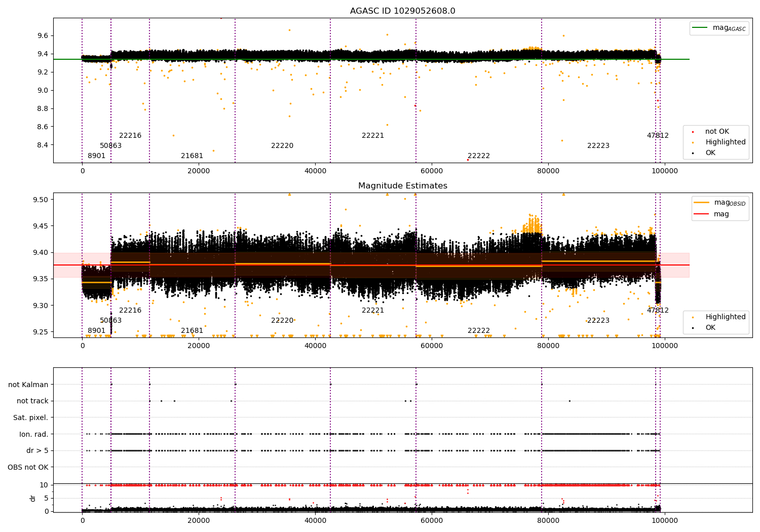This screenshot has height=532, width=760.
Task: Click OBSID label 22222 in the top plot
Action: click(479, 156)
